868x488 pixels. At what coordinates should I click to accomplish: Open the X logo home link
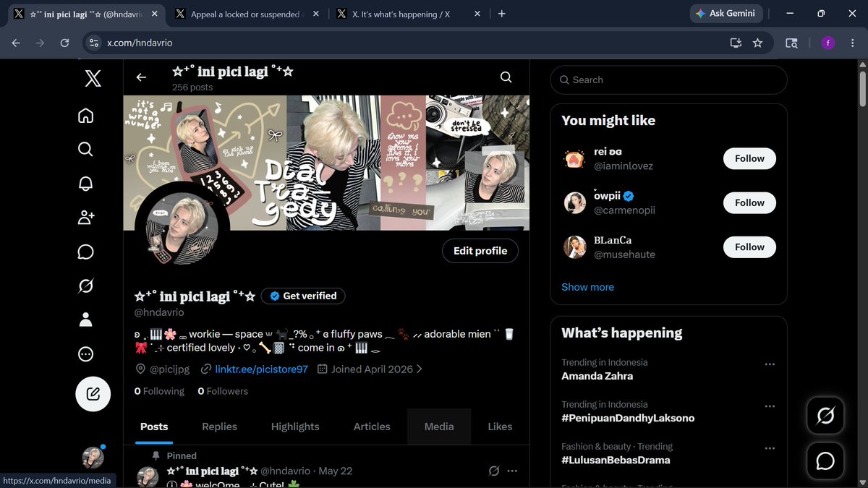(x=93, y=78)
